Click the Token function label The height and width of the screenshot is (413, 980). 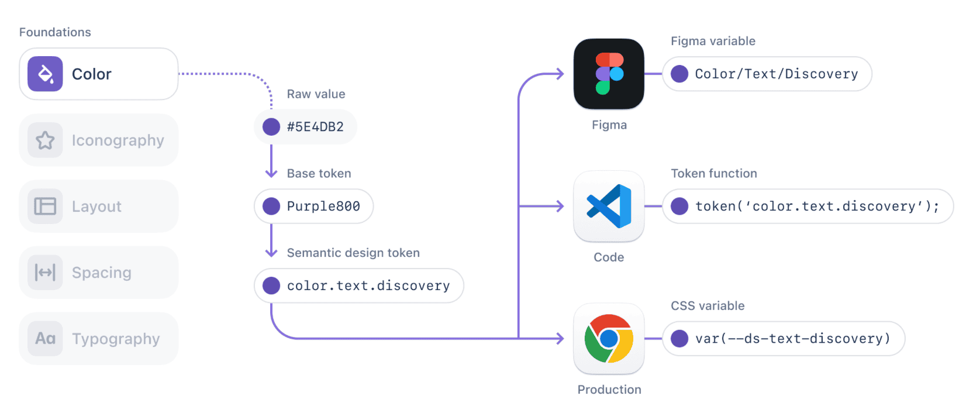pos(714,174)
